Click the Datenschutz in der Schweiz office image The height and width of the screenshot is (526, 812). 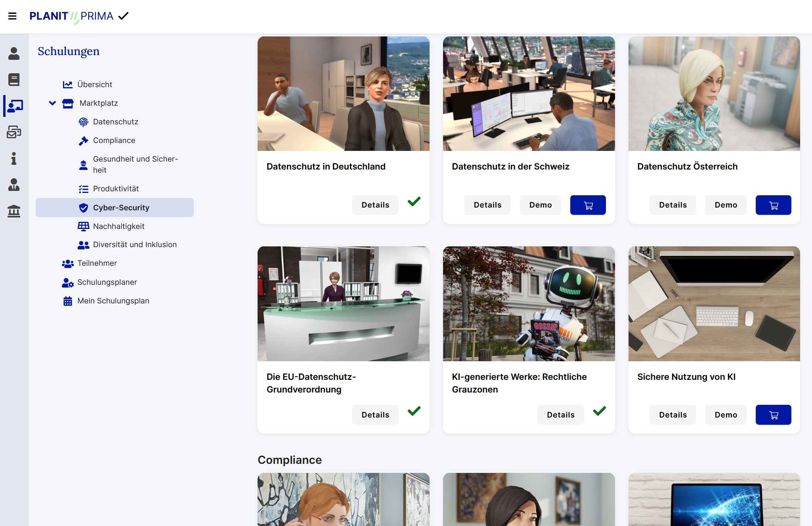[529, 93]
